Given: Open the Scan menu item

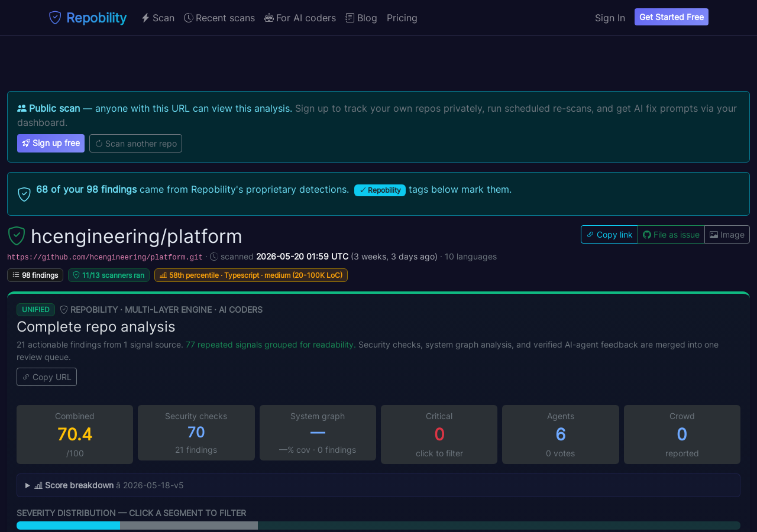Looking at the screenshot, I should [158, 18].
